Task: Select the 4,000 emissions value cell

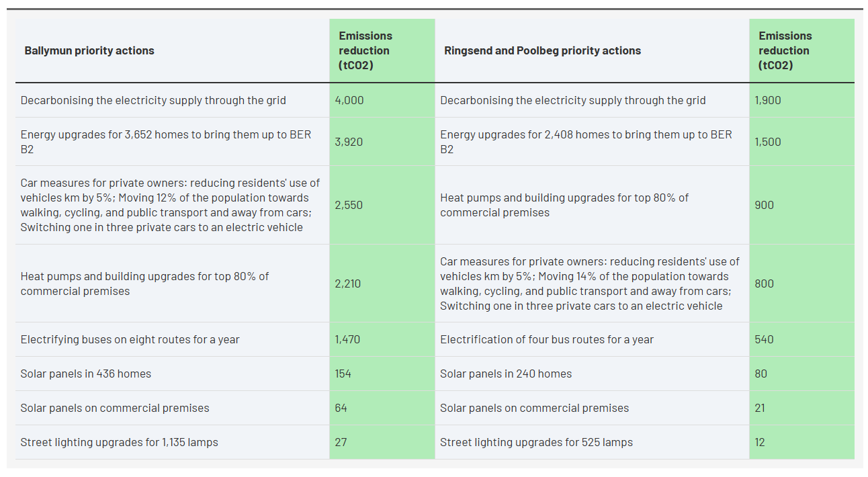Action: click(349, 100)
